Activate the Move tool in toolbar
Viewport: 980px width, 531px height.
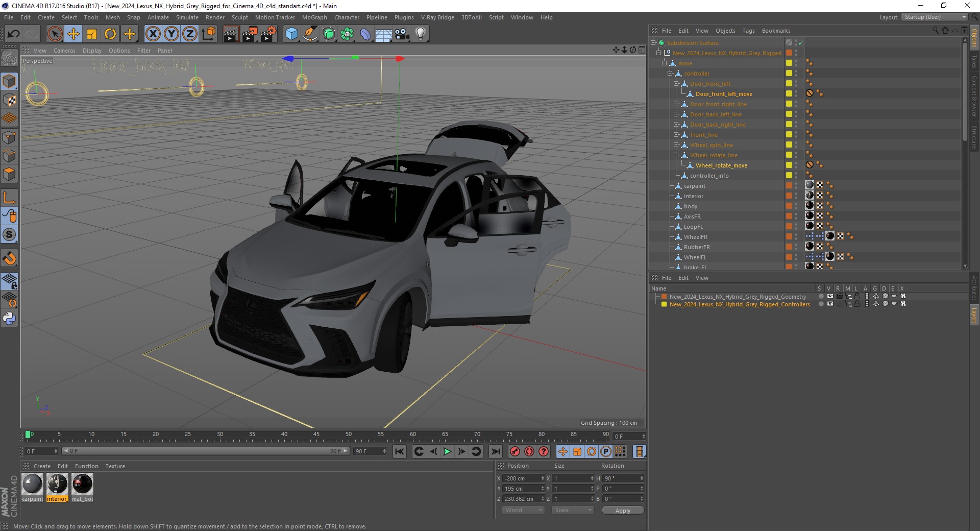[73, 34]
